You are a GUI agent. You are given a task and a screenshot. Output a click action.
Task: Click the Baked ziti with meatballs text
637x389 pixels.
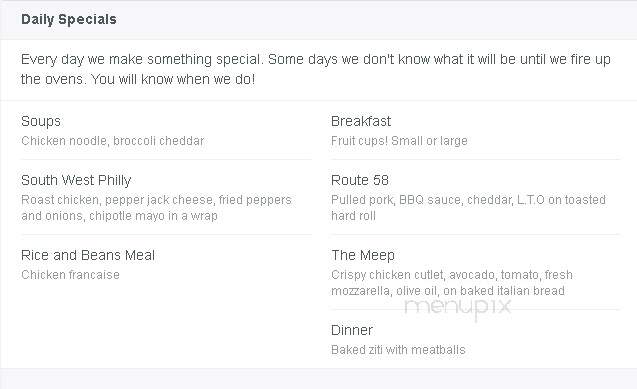(398, 350)
